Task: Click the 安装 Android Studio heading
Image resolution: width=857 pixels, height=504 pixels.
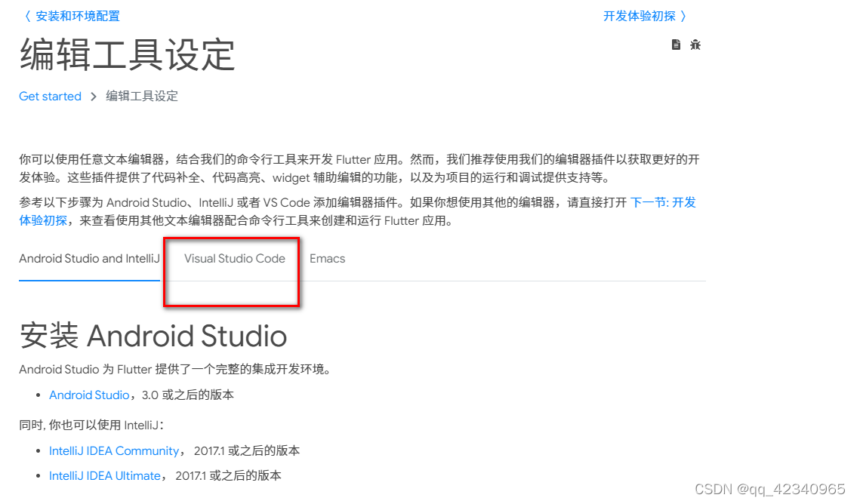Action: point(153,335)
